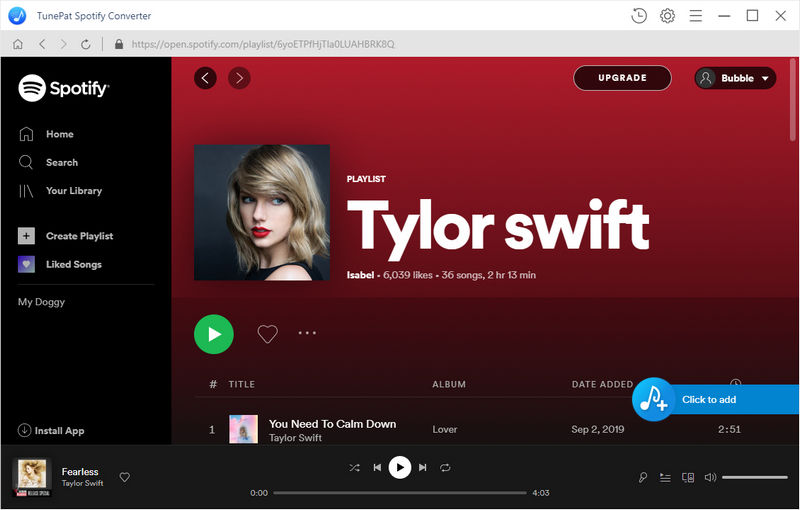
Task: Show lyrics with microphone icon
Action: pyautogui.click(x=643, y=478)
